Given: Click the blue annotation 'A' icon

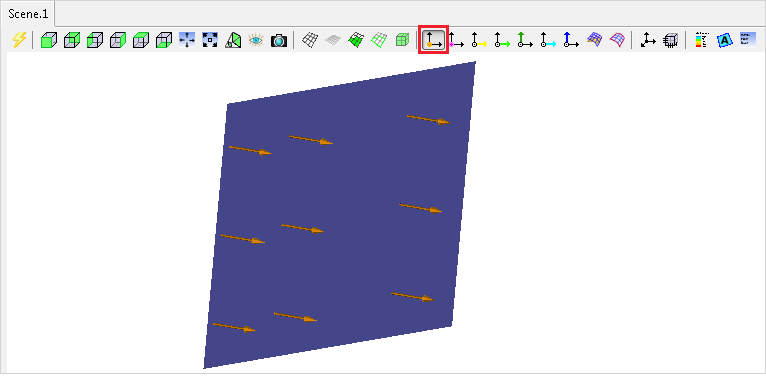Looking at the screenshot, I should coord(724,40).
